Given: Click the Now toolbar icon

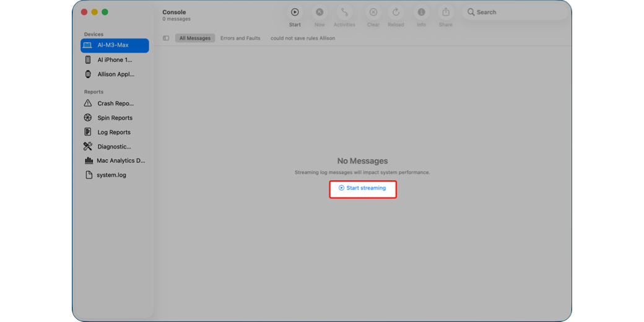Looking at the screenshot, I should tap(320, 12).
